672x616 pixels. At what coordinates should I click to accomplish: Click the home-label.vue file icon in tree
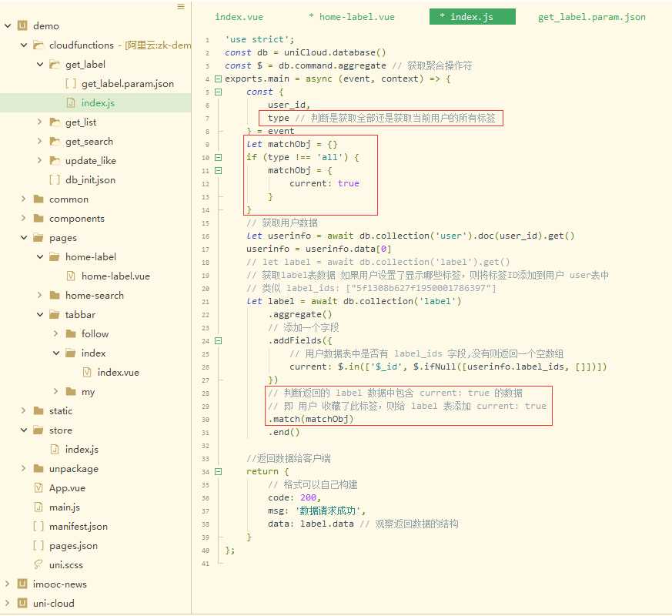pos(71,276)
